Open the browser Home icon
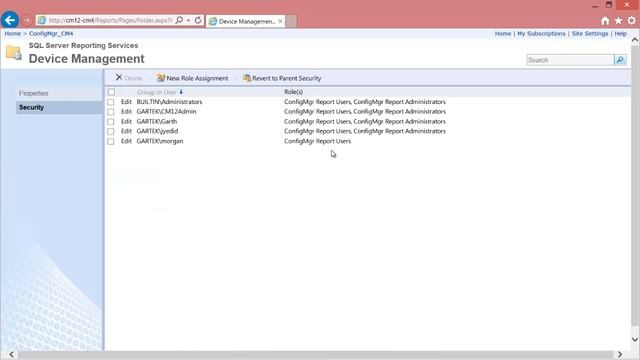This screenshot has height=360, width=640. coord(605,20)
